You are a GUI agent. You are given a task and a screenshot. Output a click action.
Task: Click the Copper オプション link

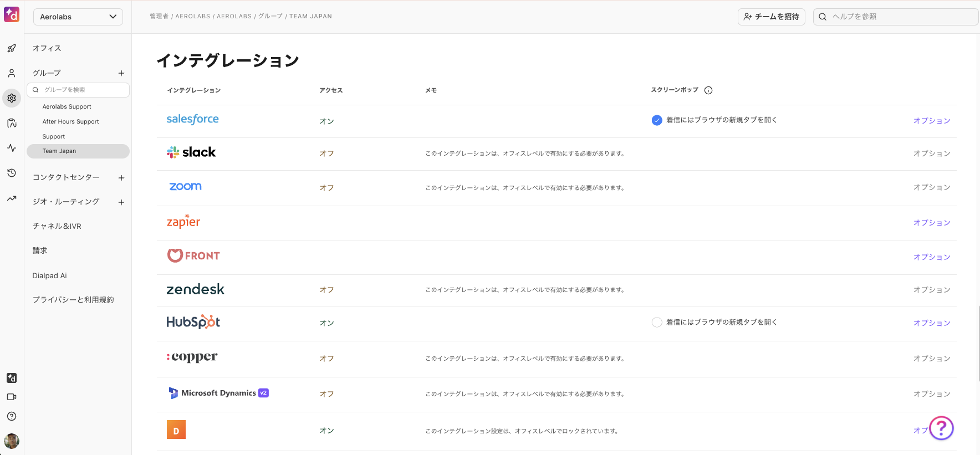click(932, 359)
